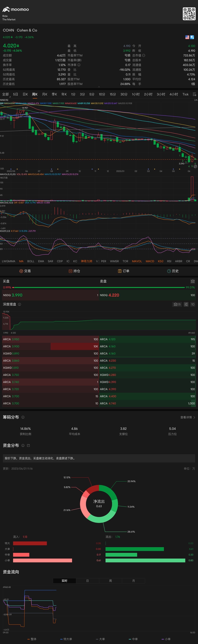The image size is (198, 644).
Task: Toggle the RSI indicator
Action: 169,261
